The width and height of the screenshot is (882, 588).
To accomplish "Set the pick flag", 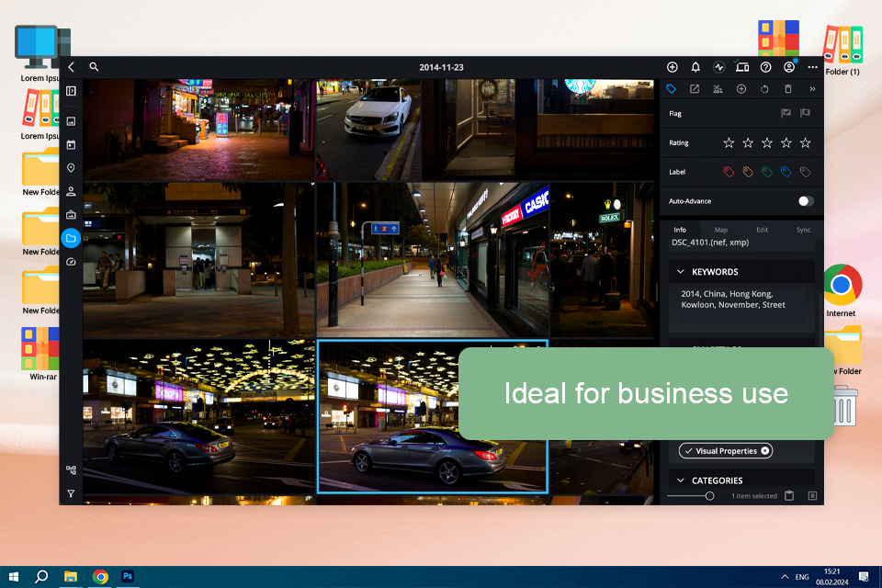I will (786, 113).
